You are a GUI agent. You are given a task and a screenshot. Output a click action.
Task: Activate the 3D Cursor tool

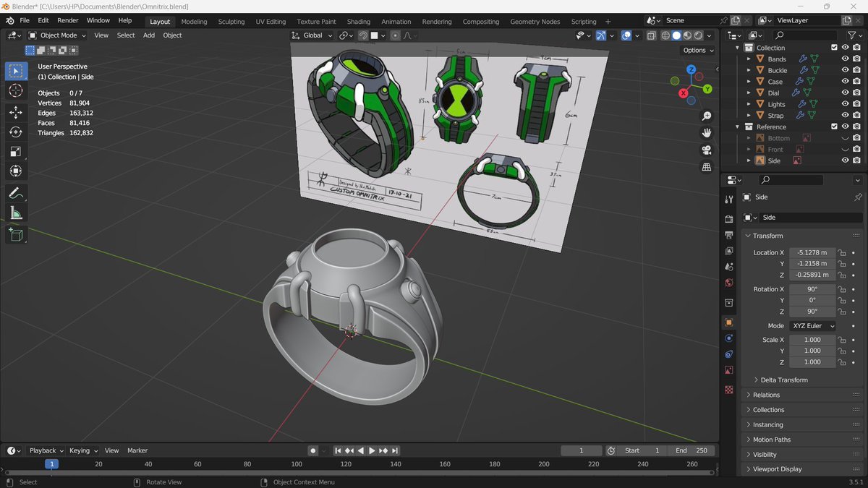coord(16,90)
